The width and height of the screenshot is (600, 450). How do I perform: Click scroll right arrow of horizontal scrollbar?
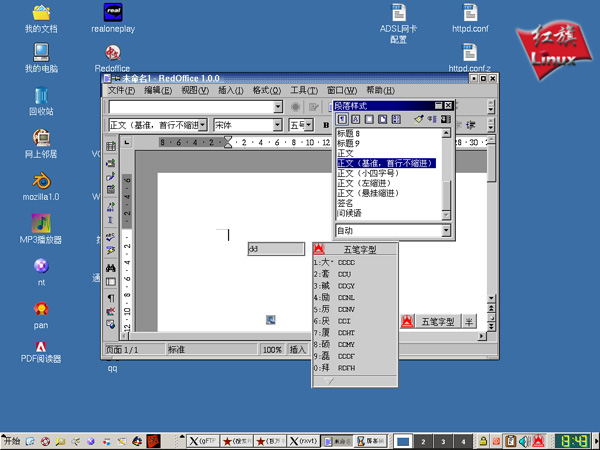(x=482, y=336)
